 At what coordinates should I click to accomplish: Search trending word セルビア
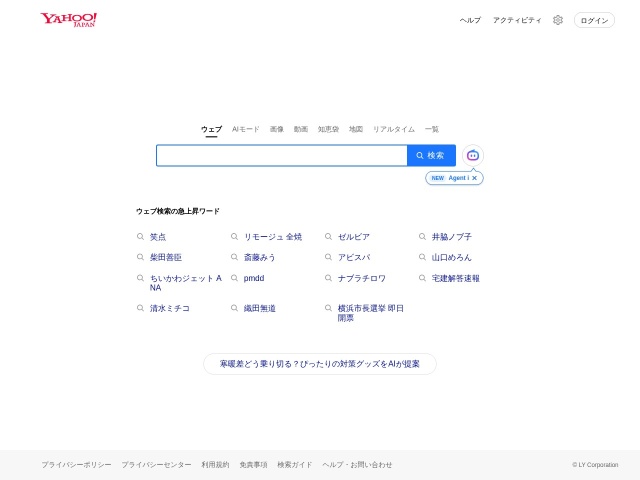pyautogui.click(x=354, y=237)
